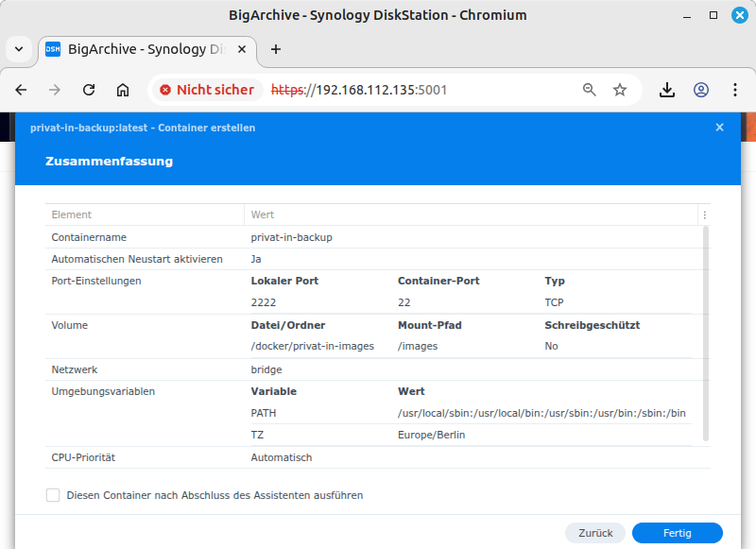Go to the browser home page

[x=123, y=90]
